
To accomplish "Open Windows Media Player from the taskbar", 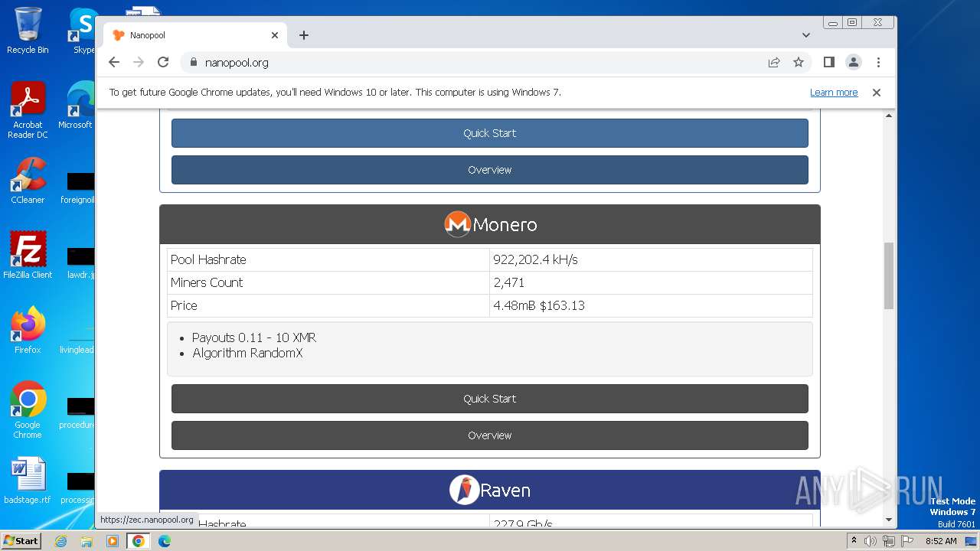I will coord(113,541).
